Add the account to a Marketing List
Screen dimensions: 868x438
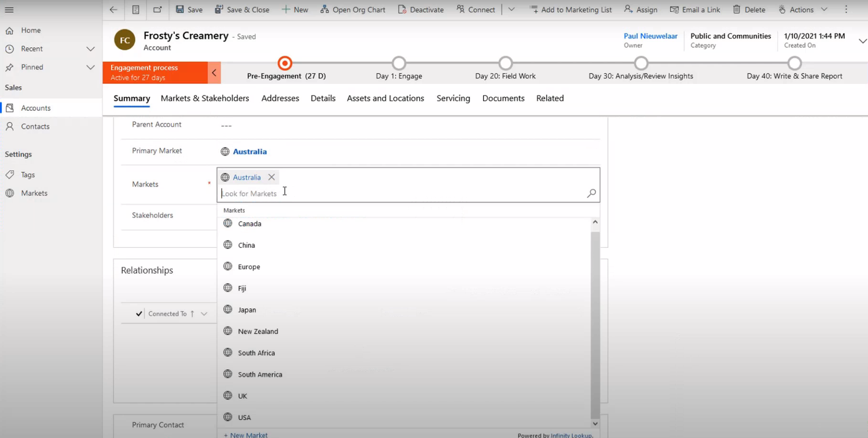pos(571,9)
